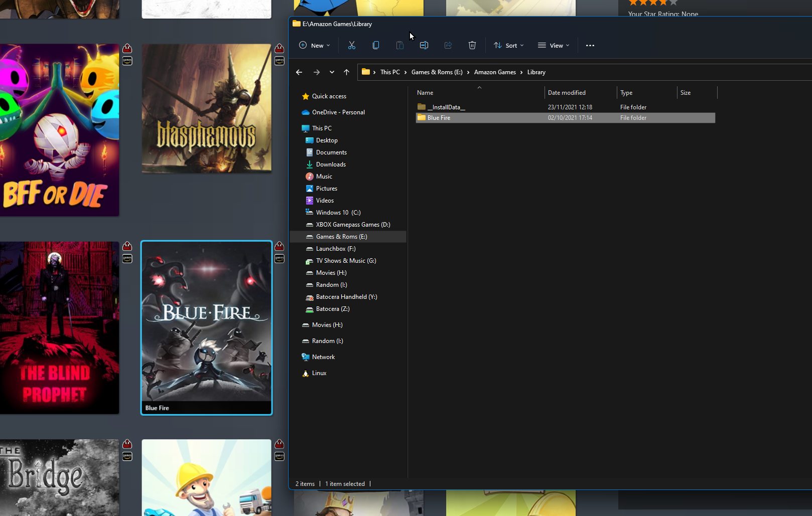Open the Sort dropdown menu
This screenshot has width=812, height=516.
[x=509, y=45]
